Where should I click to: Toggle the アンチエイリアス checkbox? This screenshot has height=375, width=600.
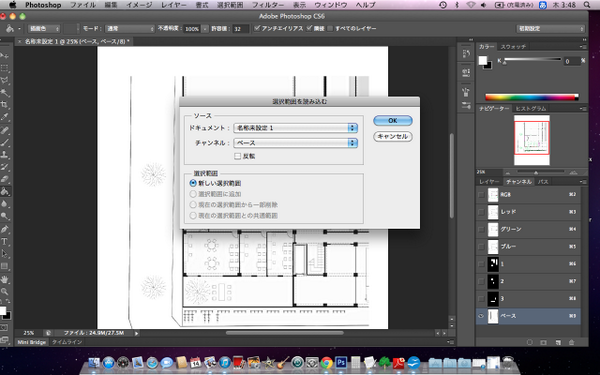tap(257, 28)
